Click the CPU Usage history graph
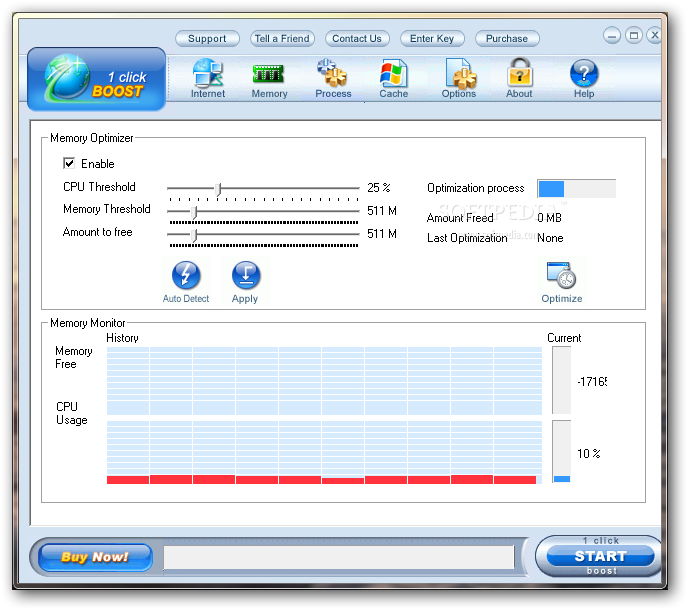The width and height of the screenshot is (688, 610). coord(324,452)
